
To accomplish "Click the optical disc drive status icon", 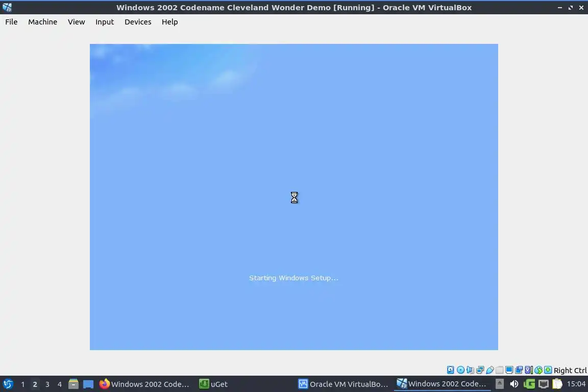I will point(460,370).
